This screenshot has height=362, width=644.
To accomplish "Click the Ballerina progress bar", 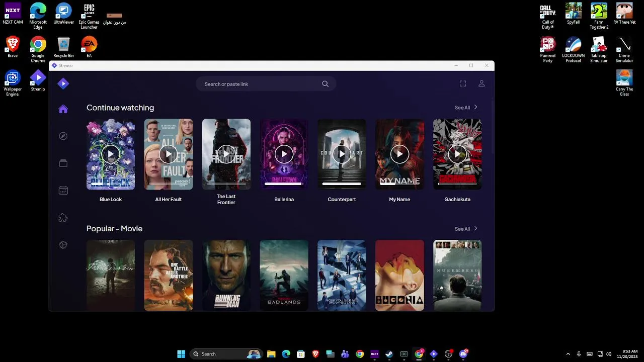I will click(284, 184).
